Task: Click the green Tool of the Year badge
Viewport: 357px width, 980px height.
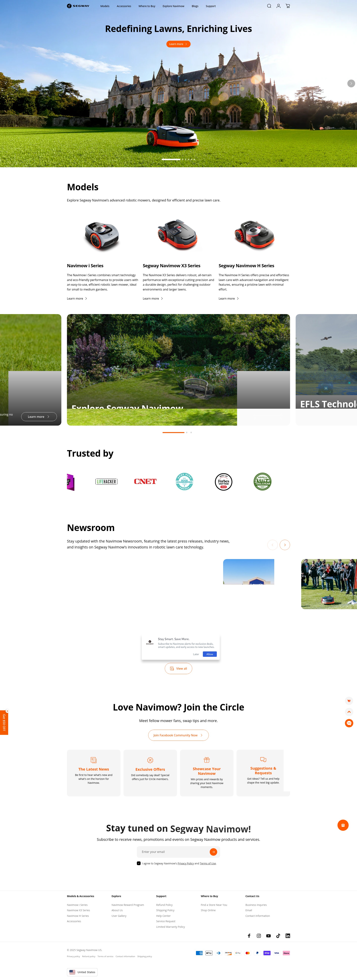Action: tap(263, 482)
